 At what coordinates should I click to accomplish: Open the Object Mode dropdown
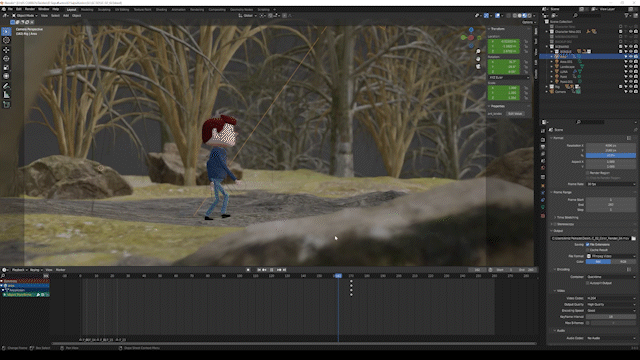24,16
